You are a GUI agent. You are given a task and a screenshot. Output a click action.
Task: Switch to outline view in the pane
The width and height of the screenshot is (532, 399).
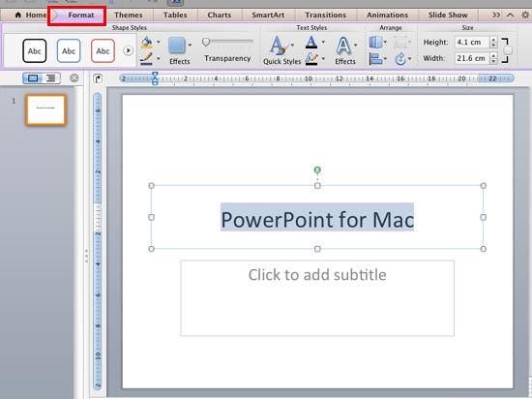click(51, 78)
